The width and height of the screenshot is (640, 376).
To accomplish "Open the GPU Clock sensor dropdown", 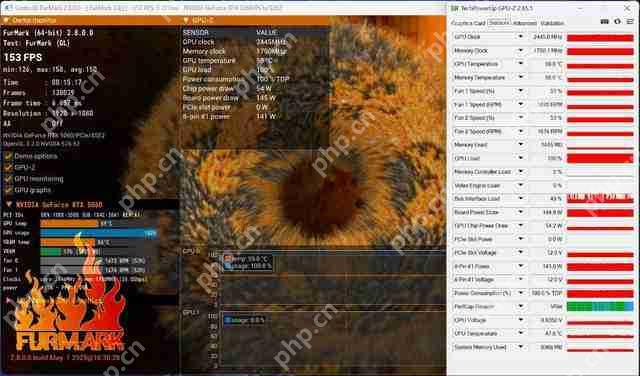I will click(520, 37).
